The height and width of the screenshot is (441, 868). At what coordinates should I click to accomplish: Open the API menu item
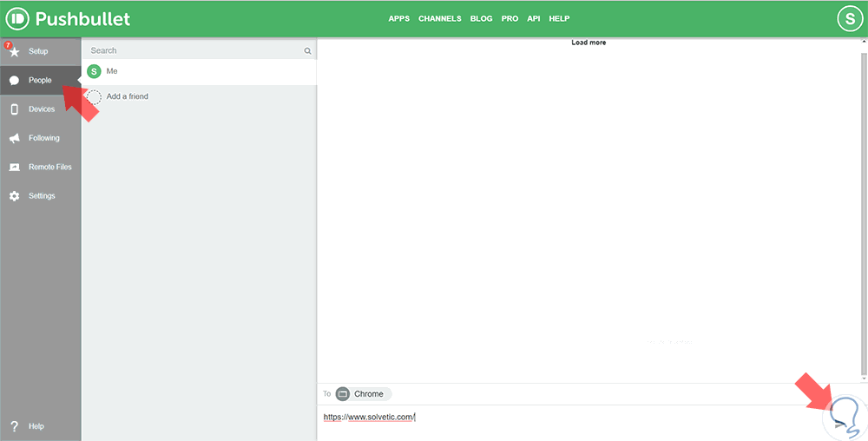[x=534, y=19]
